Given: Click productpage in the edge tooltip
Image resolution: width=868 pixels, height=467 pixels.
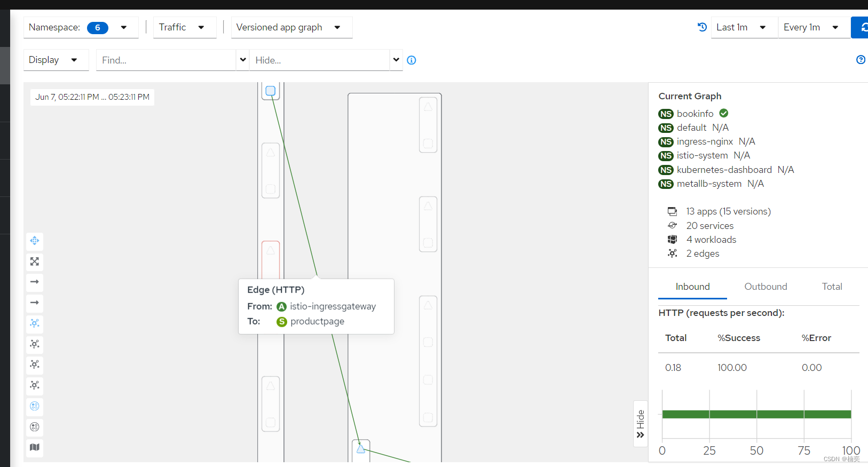Looking at the screenshot, I should (x=317, y=321).
